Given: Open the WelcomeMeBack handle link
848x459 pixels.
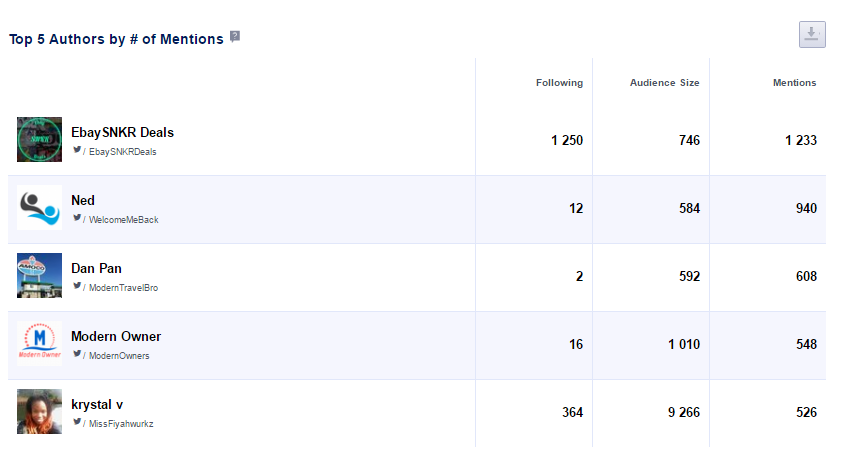Looking at the screenshot, I should coord(124,220).
